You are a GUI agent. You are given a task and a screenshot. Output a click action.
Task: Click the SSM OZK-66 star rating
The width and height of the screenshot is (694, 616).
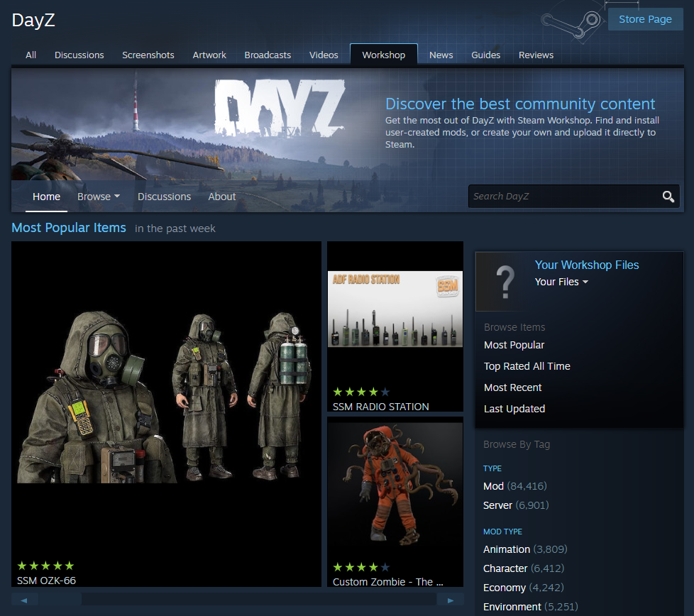coord(45,566)
